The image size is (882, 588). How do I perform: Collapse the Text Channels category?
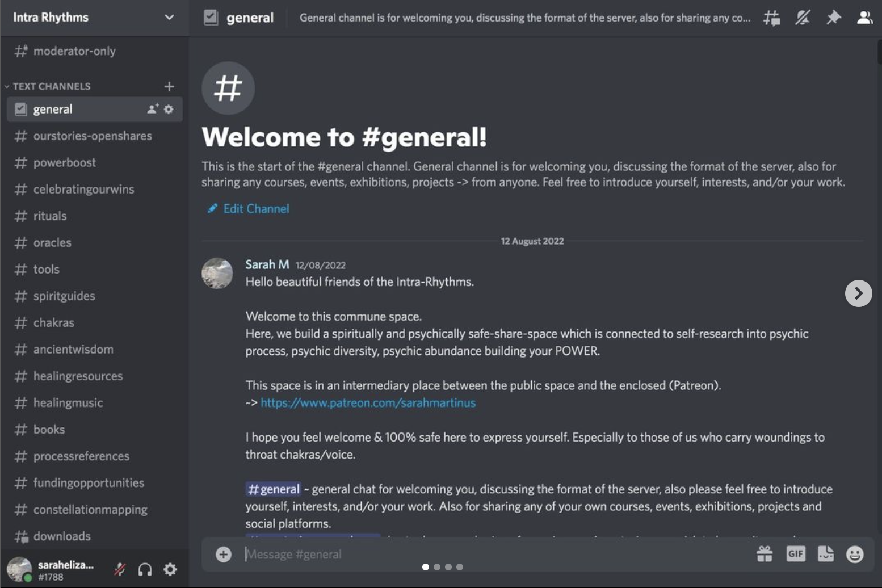51,86
